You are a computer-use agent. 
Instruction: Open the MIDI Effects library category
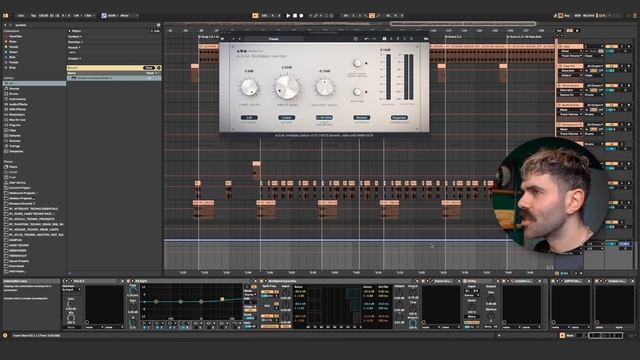click(x=17, y=109)
